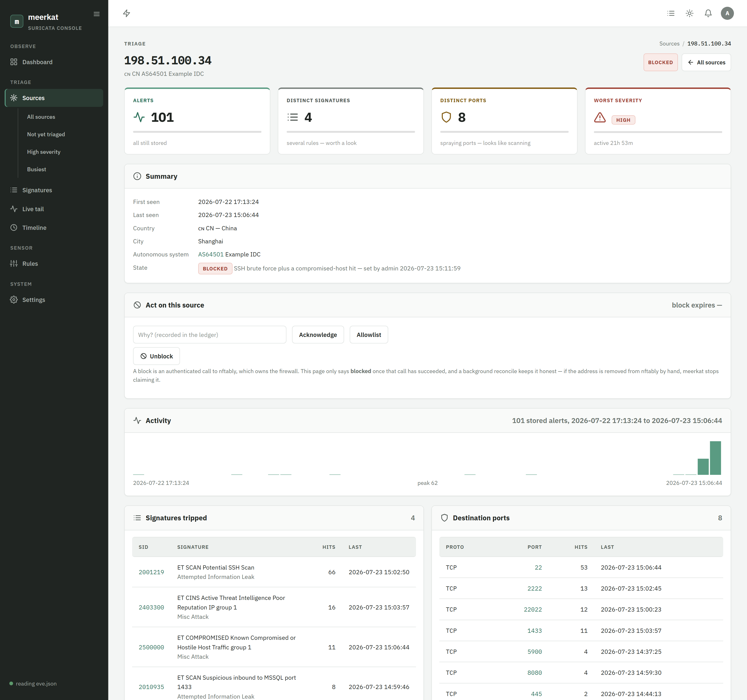Show High severity sources

44,152
